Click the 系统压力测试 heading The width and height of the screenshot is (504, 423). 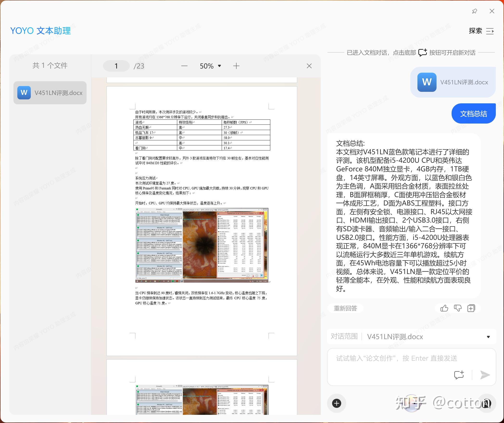(x=145, y=178)
